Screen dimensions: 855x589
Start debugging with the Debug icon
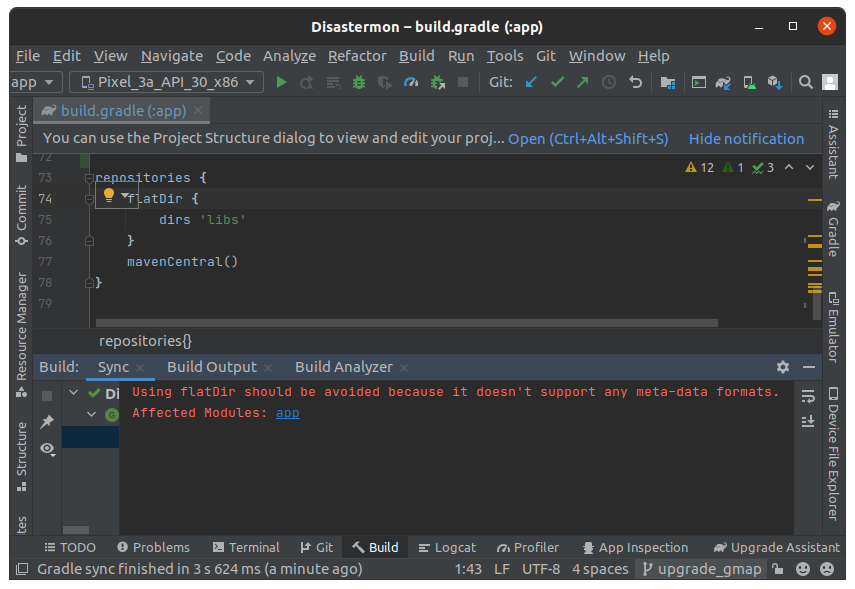click(359, 82)
